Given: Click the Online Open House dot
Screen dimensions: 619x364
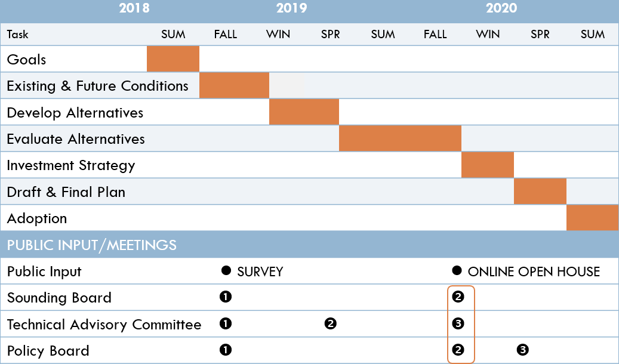Looking at the screenshot, I should [x=457, y=270].
